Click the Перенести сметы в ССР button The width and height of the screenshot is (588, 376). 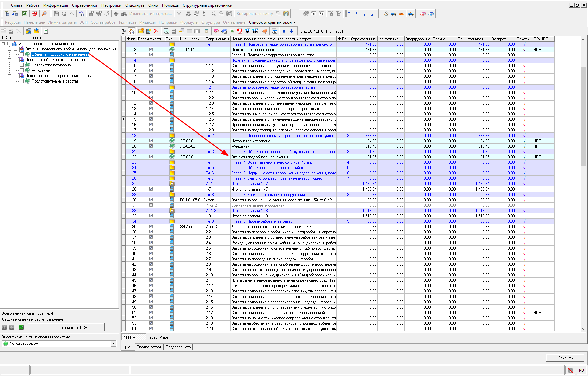click(x=66, y=327)
